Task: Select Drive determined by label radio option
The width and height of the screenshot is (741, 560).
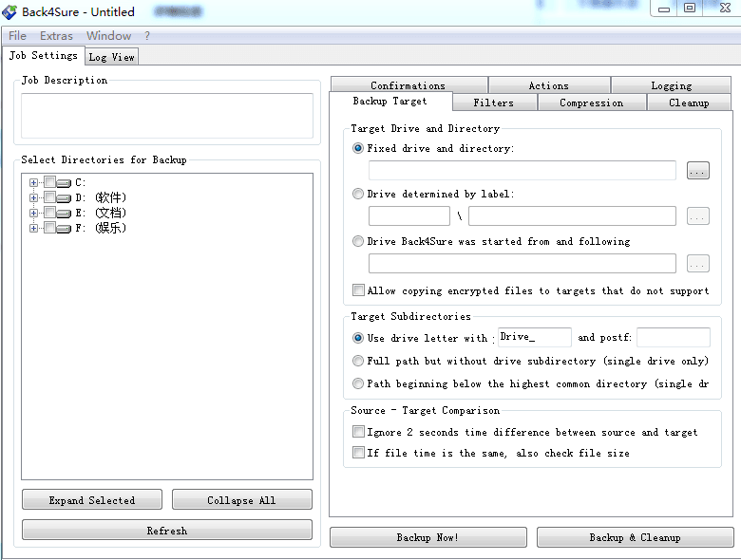Action: tap(358, 194)
